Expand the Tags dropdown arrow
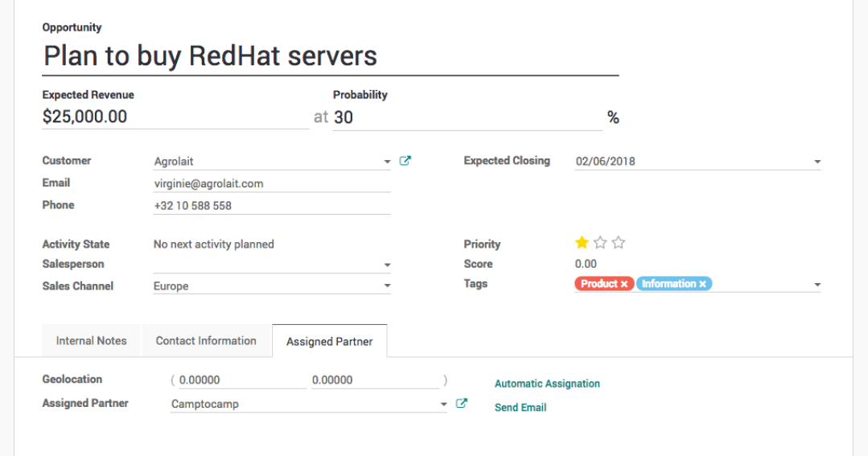 (x=817, y=285)
